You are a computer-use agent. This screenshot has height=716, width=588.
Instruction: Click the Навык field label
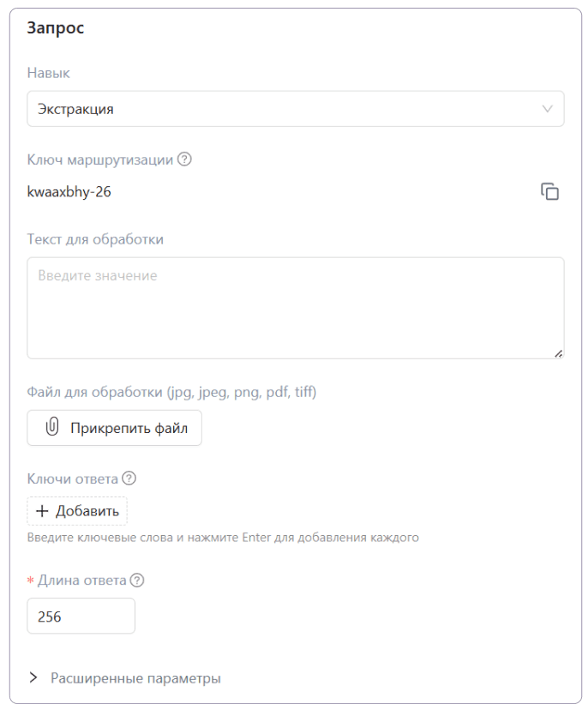click(49, 74)
